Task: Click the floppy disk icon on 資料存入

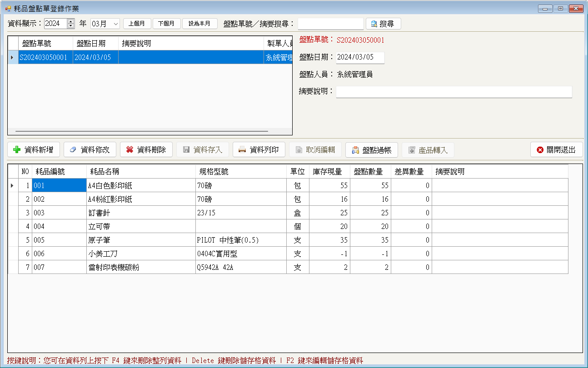Action: tap(186, 149)
